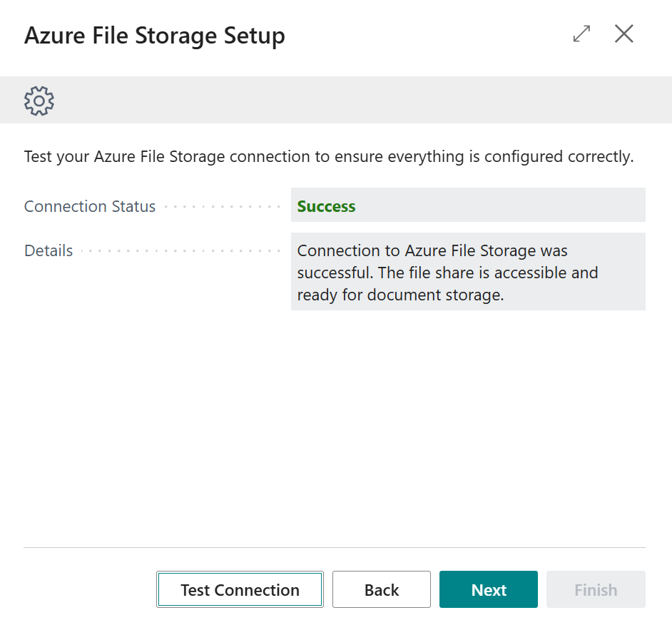Click the blank area below the Details box

coord(335,428)
